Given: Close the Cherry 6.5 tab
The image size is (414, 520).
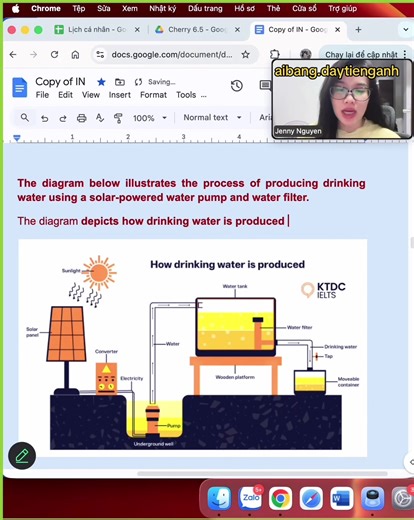Looking at the screenshot, I should (237, 30).
